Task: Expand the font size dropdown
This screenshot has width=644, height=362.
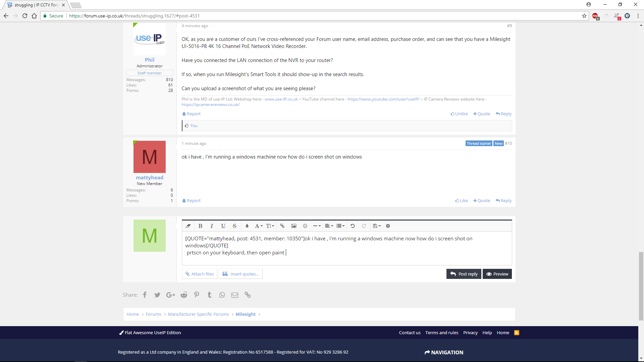Action: [x=270, y=226]
